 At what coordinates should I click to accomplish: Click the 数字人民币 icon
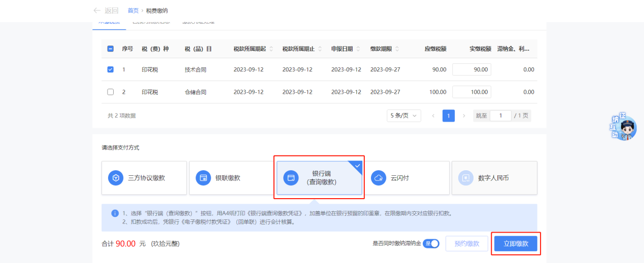465,178
